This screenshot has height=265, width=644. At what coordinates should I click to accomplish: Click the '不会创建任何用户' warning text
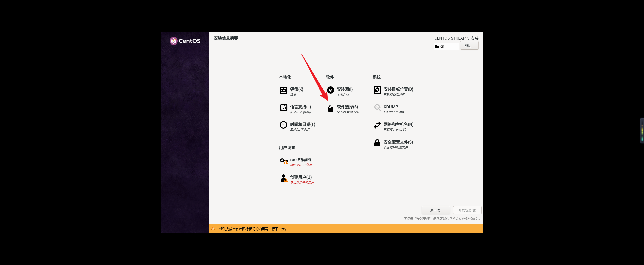click(x=302, y=183)
